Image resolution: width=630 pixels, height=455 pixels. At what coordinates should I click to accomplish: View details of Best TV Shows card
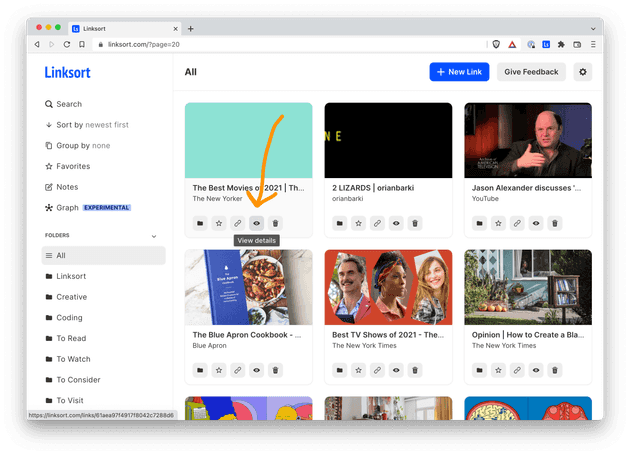tap(396, 370)
